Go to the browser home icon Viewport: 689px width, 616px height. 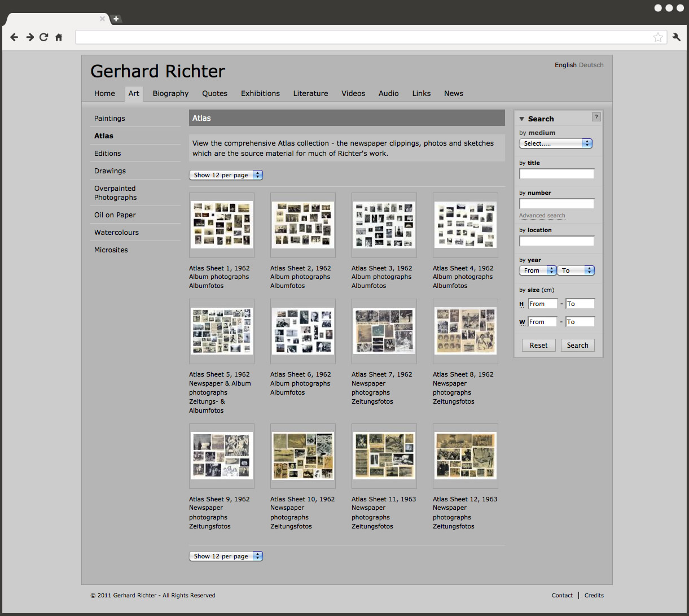coord(59,37)
